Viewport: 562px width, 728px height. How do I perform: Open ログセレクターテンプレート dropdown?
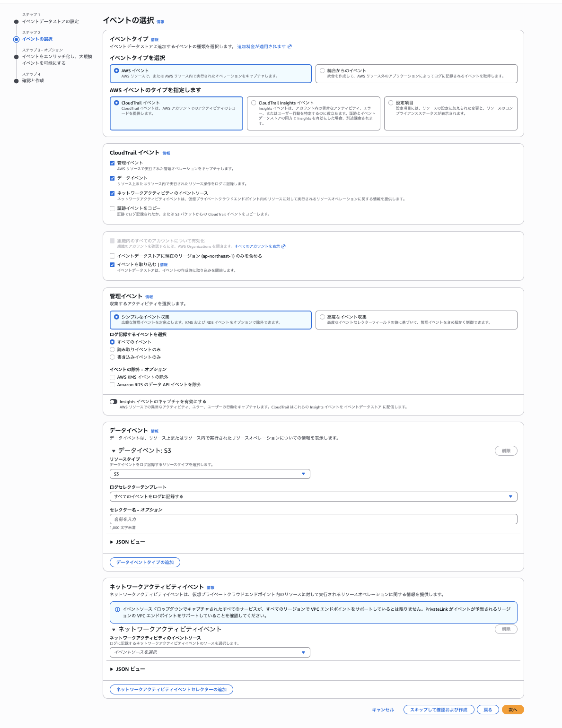click(313, 496)
